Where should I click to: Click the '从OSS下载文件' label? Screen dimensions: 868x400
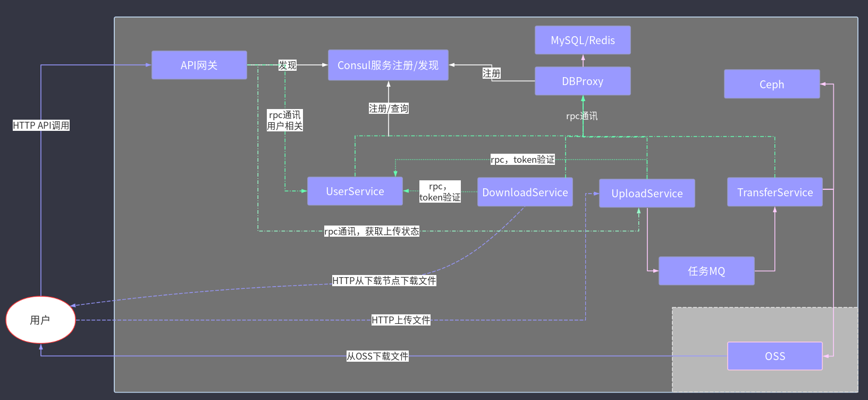(377, 356)
